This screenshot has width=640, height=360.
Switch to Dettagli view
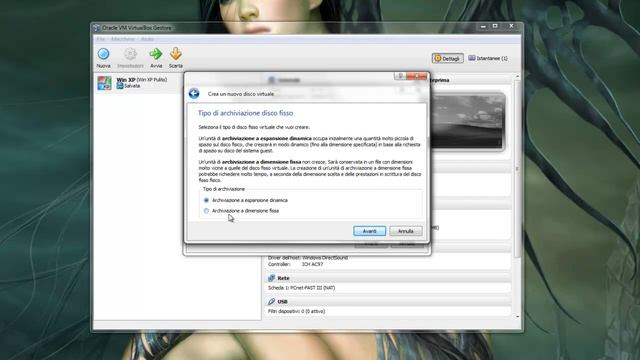(x=448, y=58)
